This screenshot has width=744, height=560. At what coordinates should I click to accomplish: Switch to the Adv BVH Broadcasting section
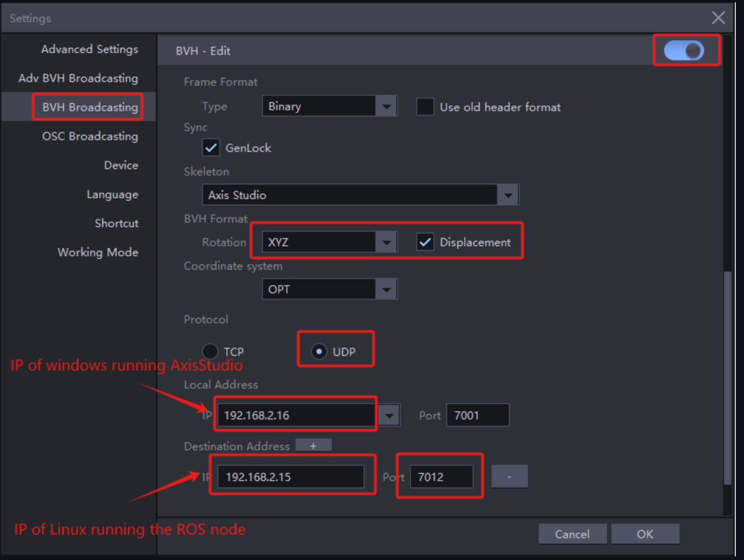[78, 78]
